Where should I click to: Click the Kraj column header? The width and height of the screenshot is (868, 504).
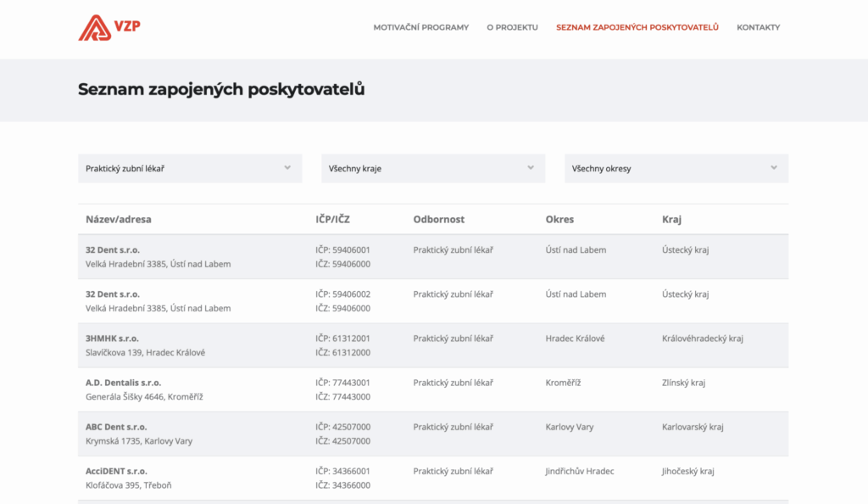671,219
